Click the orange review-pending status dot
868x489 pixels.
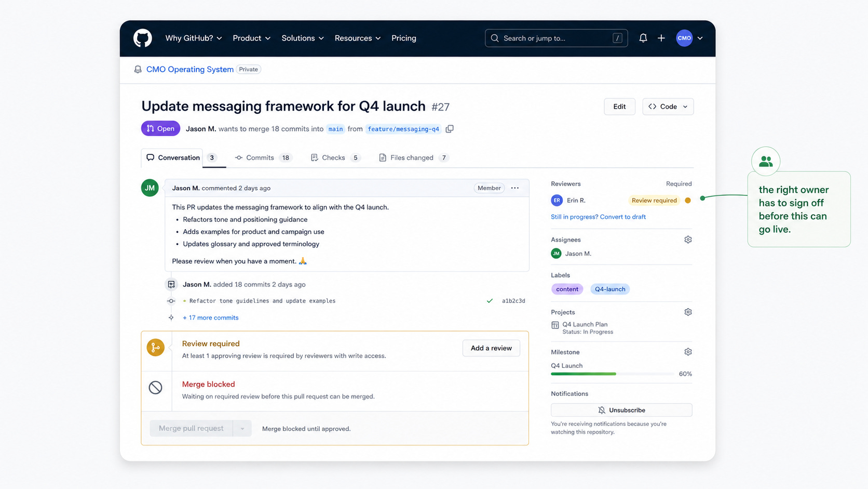pos(688,200)
